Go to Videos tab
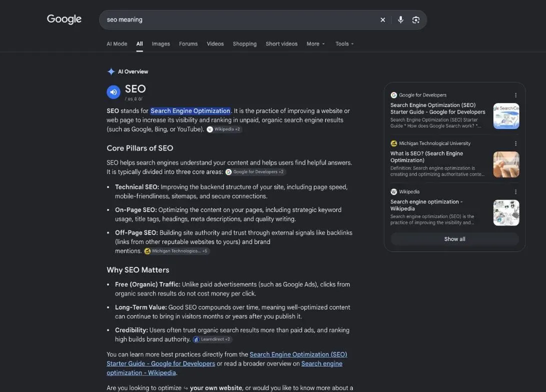Screen dimensions: 546x392 (215, 44)
